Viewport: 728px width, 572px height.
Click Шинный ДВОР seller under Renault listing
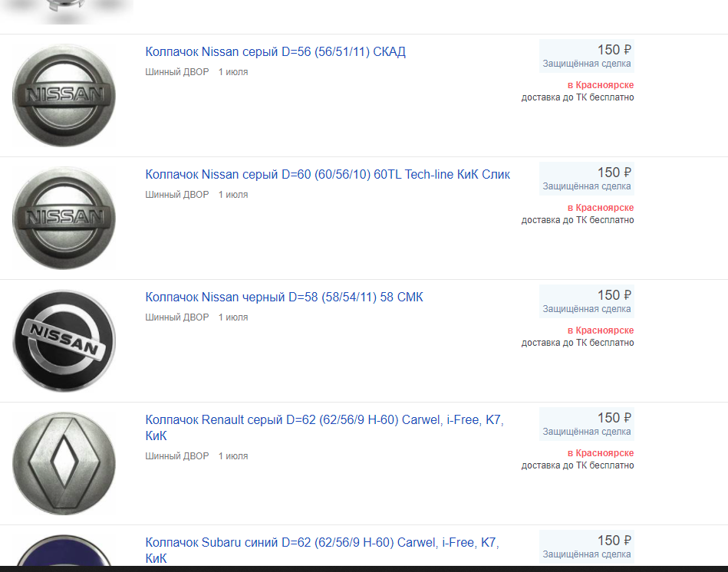(x=177, y=456)
